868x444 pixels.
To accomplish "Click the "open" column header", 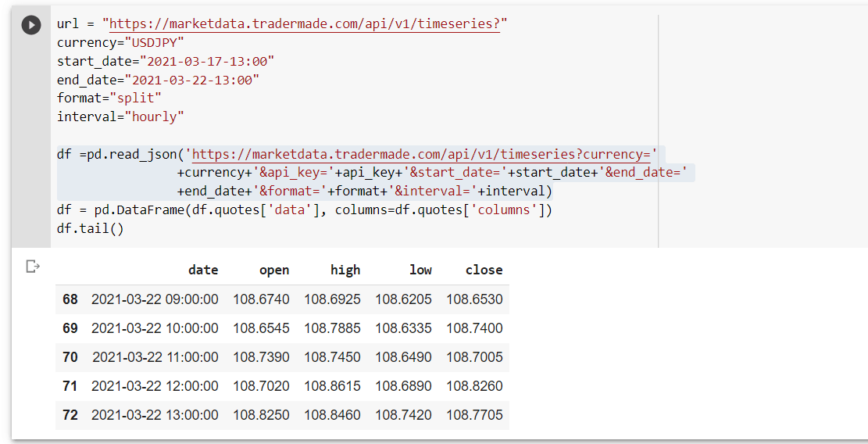I will (x=274, y=270).
